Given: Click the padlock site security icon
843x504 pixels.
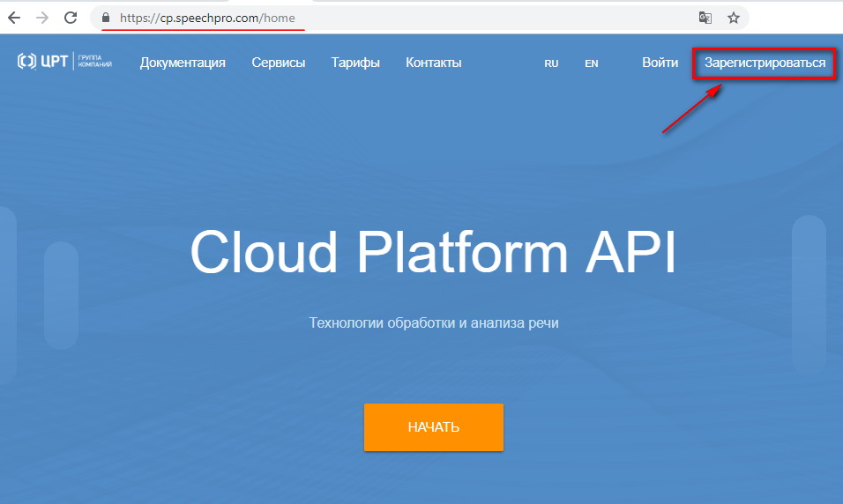Looking at the screenshot, I should [x=106, y=18].
